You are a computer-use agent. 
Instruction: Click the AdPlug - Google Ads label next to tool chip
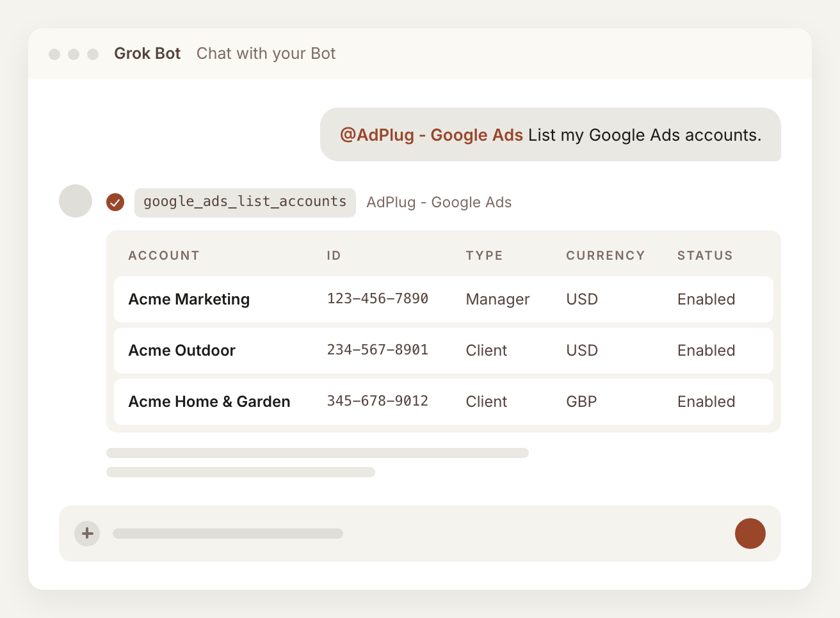tap(439, 202)
